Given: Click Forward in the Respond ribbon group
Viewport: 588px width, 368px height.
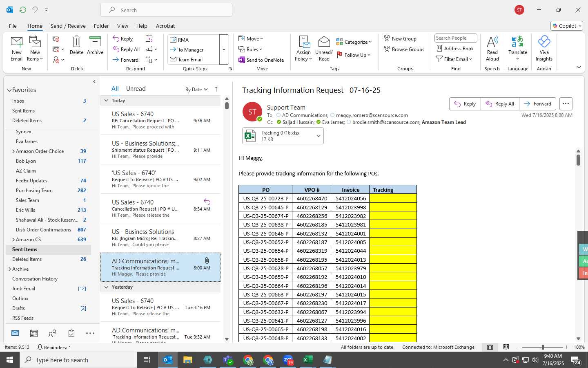Looking at the screenshot, I should [126, 60].
